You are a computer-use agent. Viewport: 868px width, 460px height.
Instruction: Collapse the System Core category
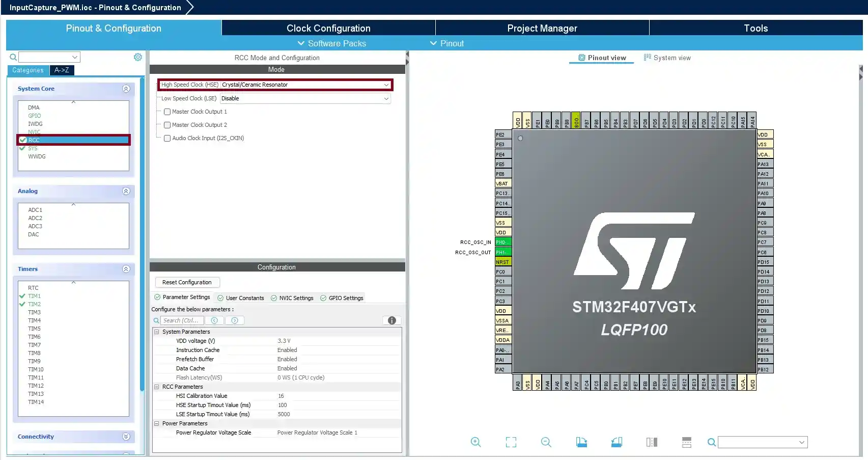(x=126, y=89)
